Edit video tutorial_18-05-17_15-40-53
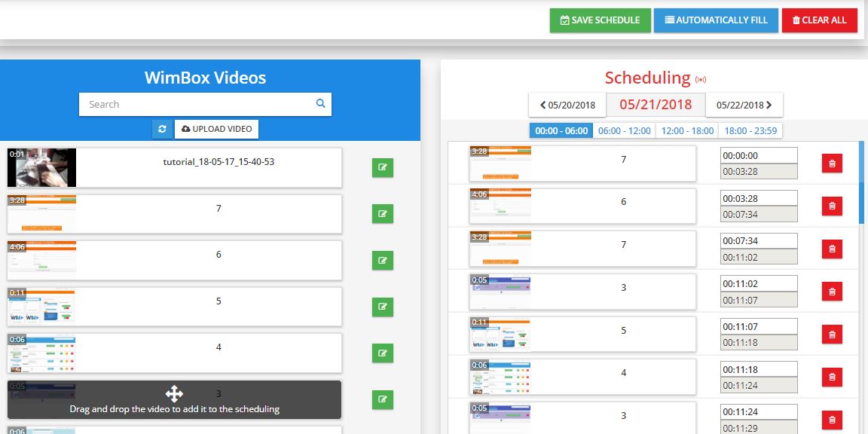This screenshot has width=868, height=434. click(383, 167)
